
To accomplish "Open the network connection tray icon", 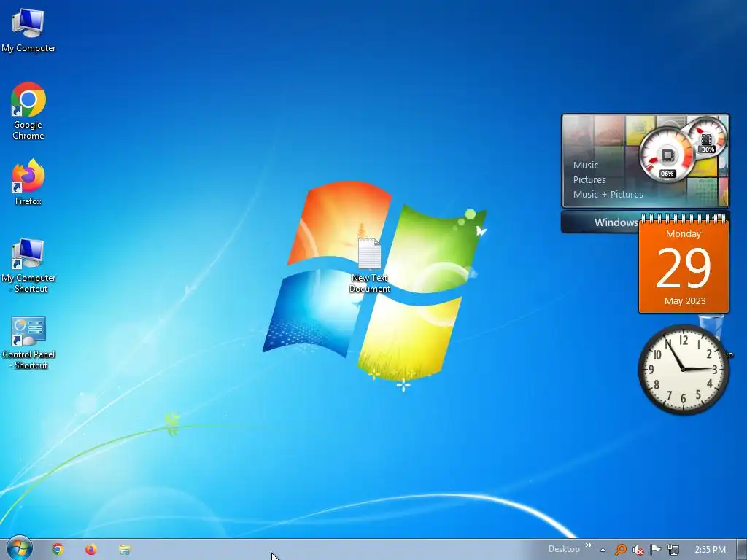I will pos(673,550).
